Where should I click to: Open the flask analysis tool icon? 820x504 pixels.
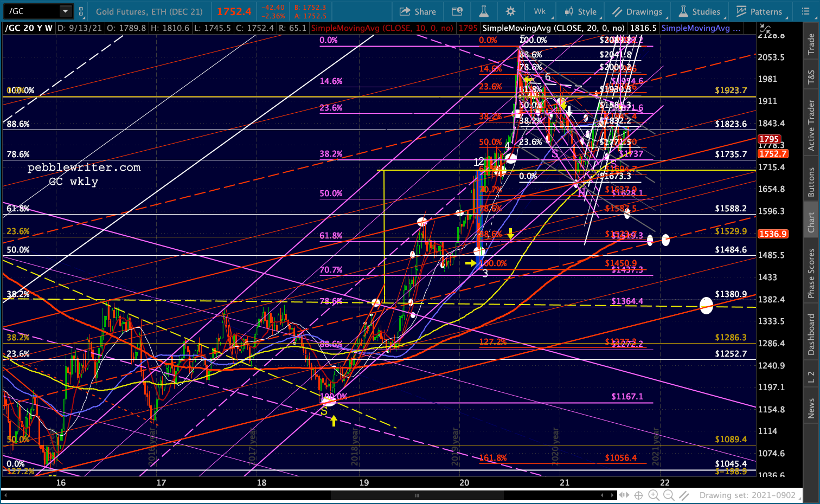484,11
